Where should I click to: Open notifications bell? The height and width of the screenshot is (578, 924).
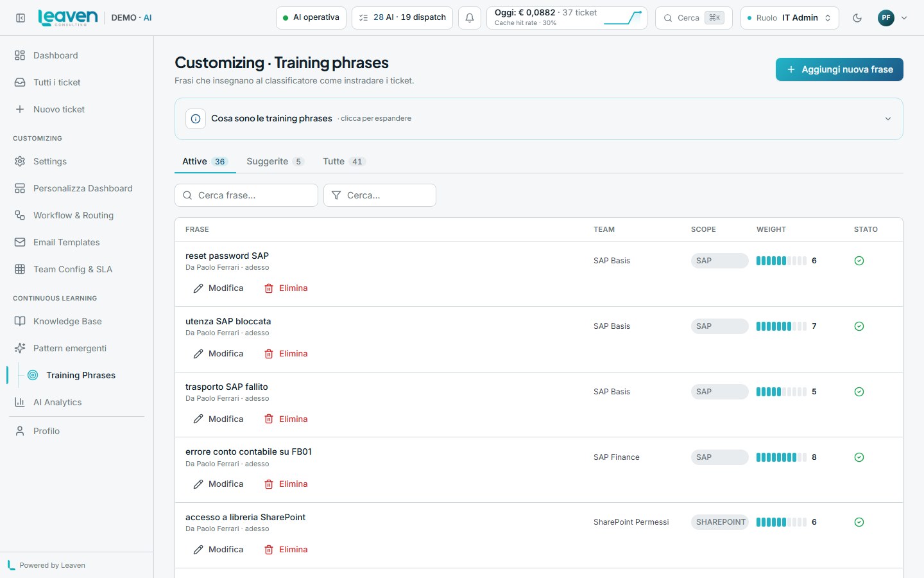[x=470, y=18]
